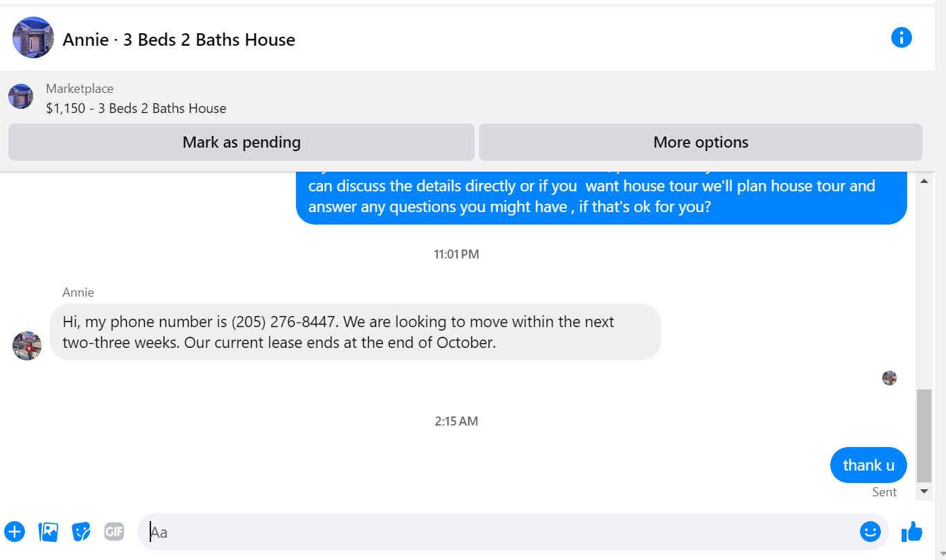
Task: Click Annie's avatar beside her message
Action: coord(27,345)
